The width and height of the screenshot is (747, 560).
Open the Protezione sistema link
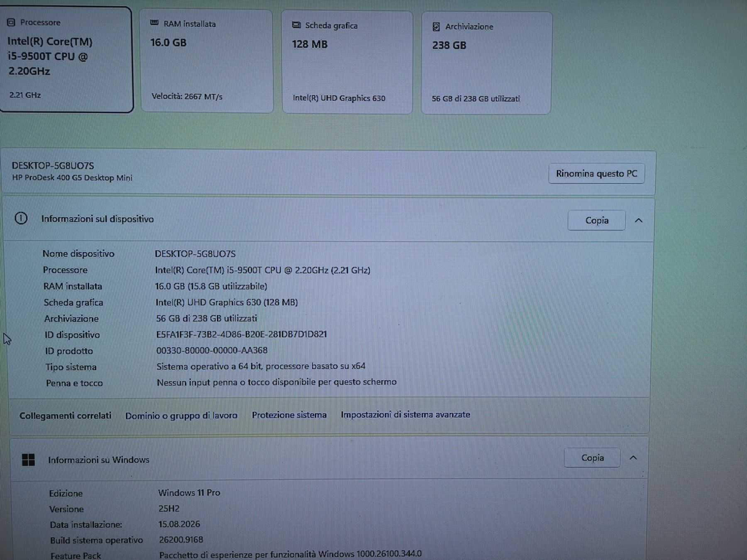(289, 415)
